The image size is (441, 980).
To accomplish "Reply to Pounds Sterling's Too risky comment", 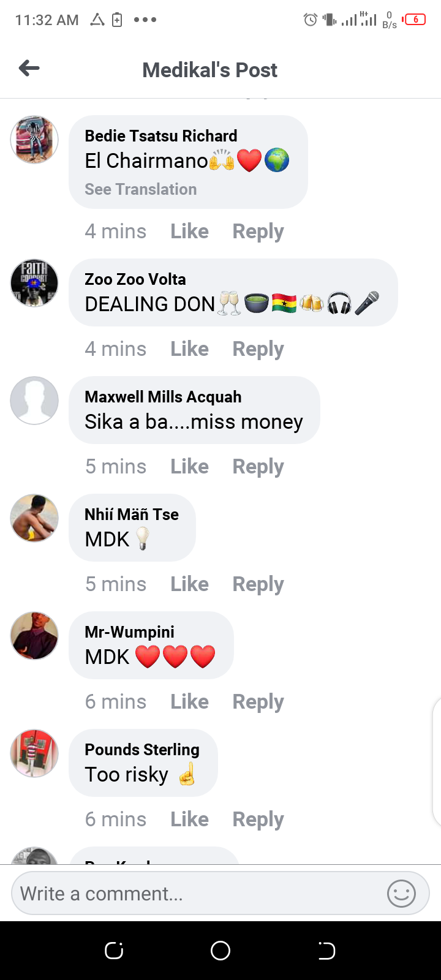I will pyautogui.click(x=258, y=820).
